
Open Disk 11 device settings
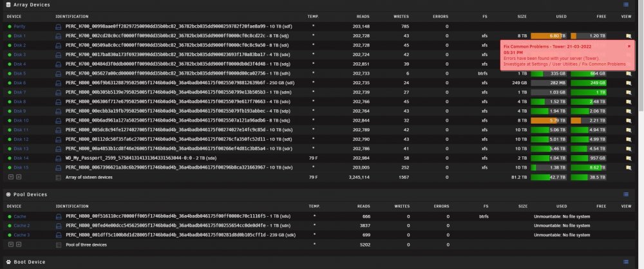tap(21, 130)
